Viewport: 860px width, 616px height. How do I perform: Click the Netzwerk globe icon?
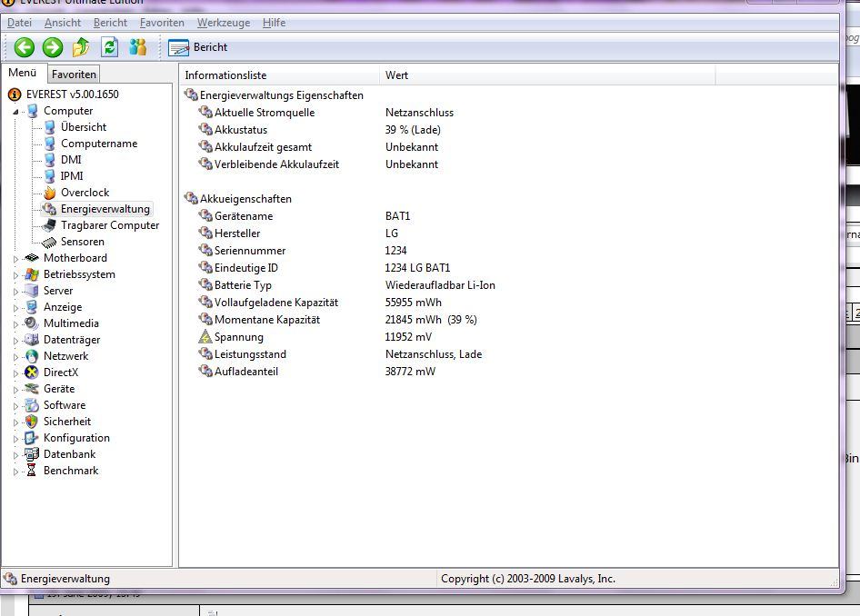pos(32,356)
